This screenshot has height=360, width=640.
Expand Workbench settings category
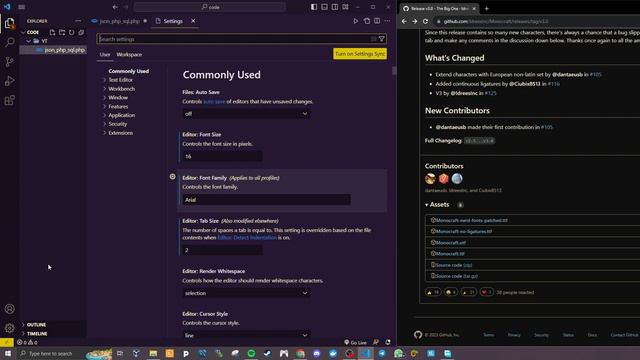(121, 89)
